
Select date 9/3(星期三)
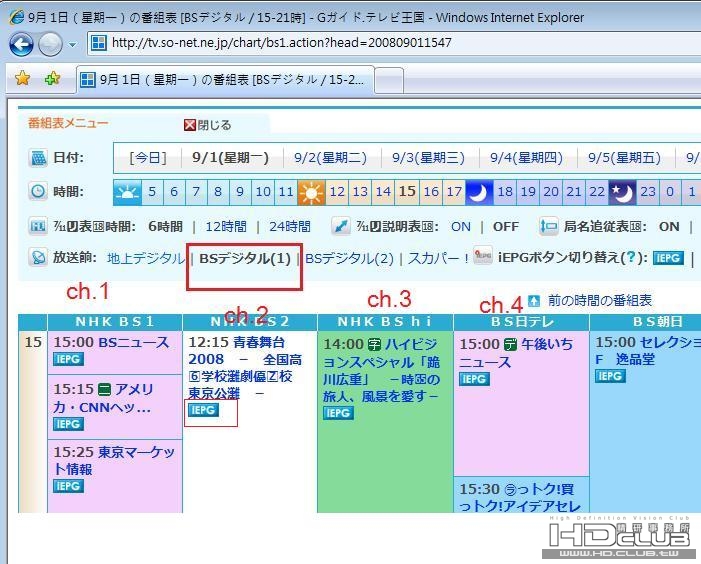(428, 158)
